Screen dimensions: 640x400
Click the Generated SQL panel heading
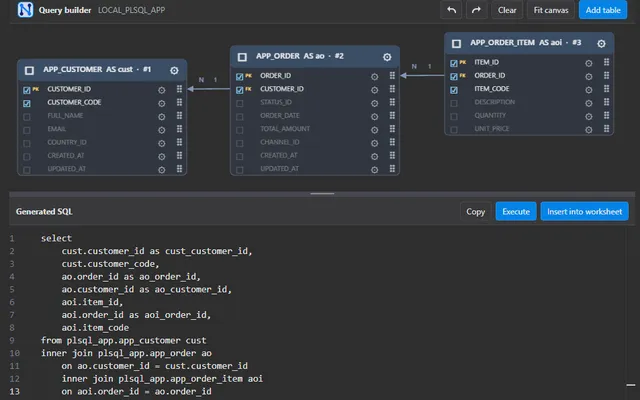point(44,211)
